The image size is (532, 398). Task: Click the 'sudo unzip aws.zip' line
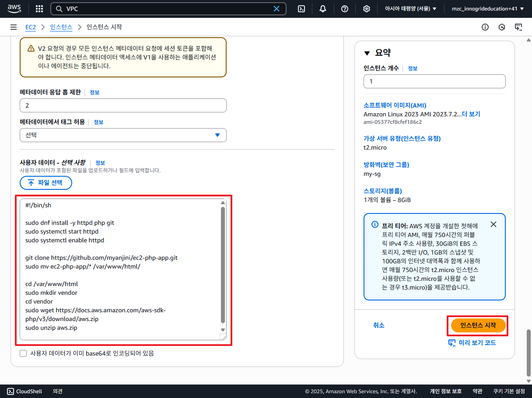point(51,328)
